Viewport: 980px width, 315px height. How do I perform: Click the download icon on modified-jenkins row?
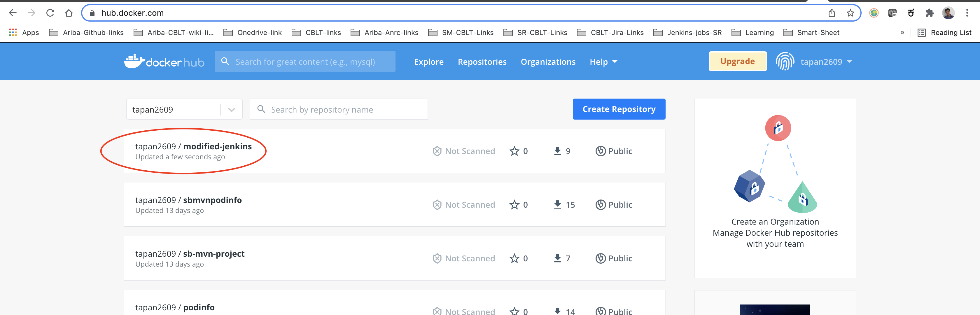coord(557,151)
